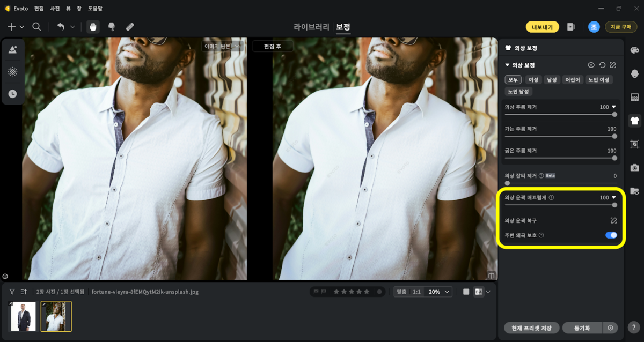Open the 편집 menu
The height and width of the screenshot is (342, 644).
39,9
